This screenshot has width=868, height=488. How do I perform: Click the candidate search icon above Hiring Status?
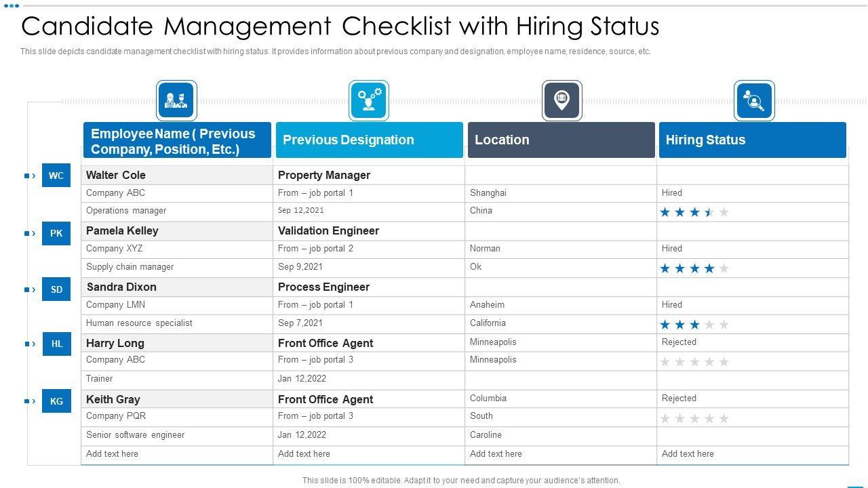pos(754,100)
